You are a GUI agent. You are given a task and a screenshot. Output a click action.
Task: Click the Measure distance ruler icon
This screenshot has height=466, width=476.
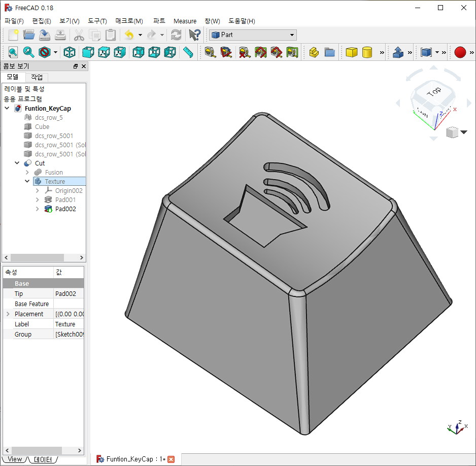(x=188, y=52)
